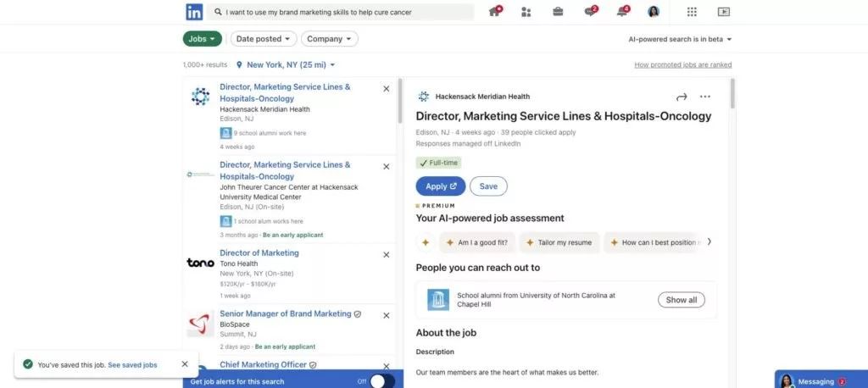The height and width of the screenshot is (388, 868).
Task: Open profile avatar menu
Action: [x=654, y=12]
